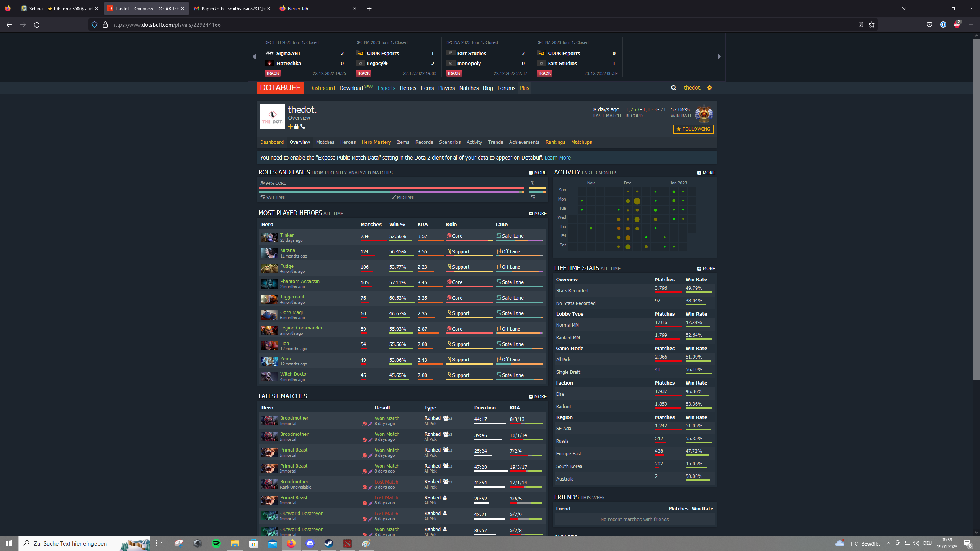Open Steam from the taskbar
This screenshot has width=980, height=551.
(329, 543)
